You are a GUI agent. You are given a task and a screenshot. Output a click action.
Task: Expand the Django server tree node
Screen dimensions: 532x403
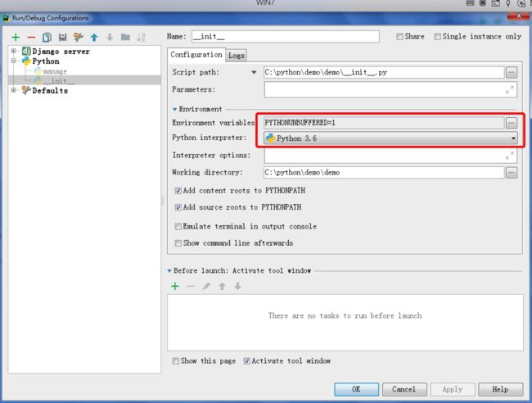14,51
